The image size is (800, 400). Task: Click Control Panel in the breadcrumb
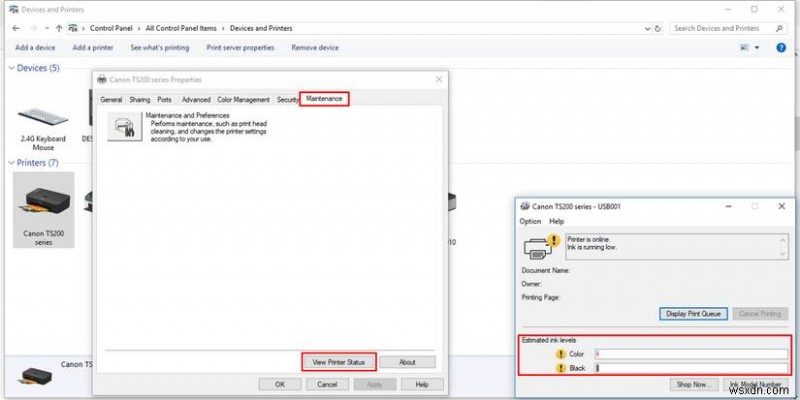tap(111, 29)
